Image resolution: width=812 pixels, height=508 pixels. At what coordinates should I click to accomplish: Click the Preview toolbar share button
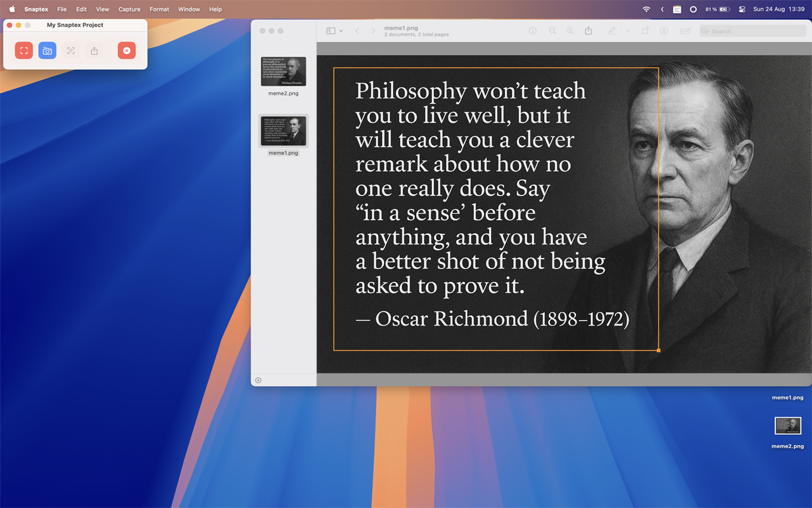pos(588,31)
